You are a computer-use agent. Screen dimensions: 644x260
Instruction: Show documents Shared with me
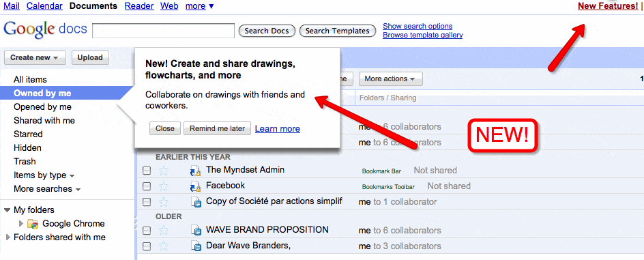pos(44,120)
